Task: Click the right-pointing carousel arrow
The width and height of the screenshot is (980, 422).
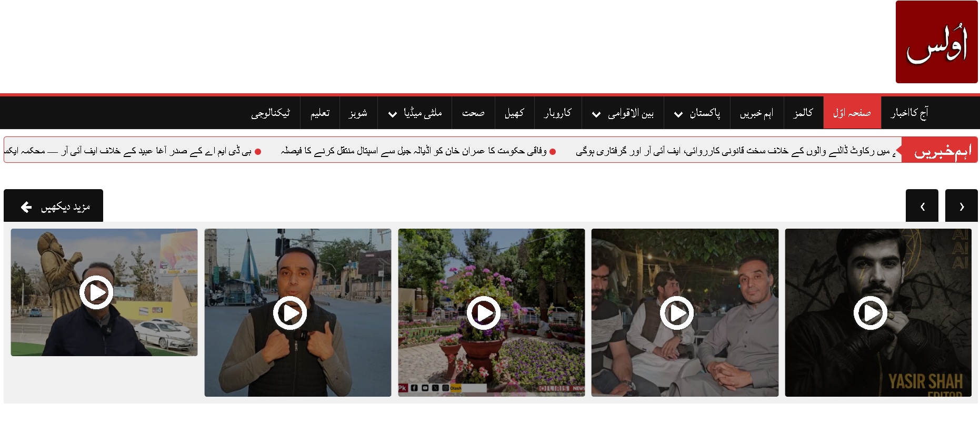Action: tap(962, 206)
